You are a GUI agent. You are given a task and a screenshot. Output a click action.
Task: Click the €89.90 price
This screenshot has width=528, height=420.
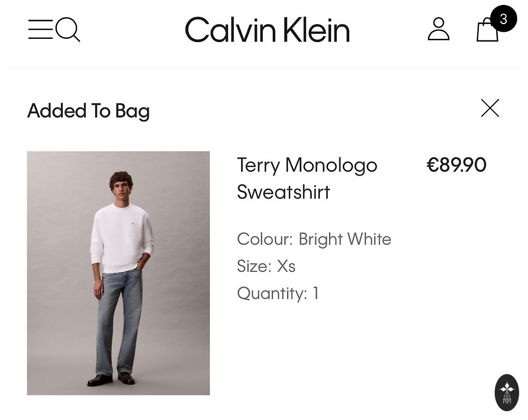pos(456,165)
